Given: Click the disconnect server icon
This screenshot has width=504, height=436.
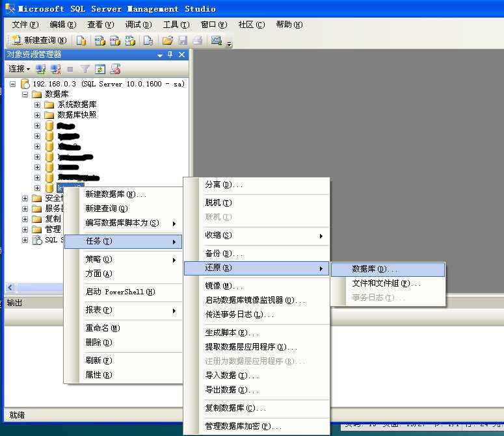Looking at the screenshot, I should coord(56,69).
